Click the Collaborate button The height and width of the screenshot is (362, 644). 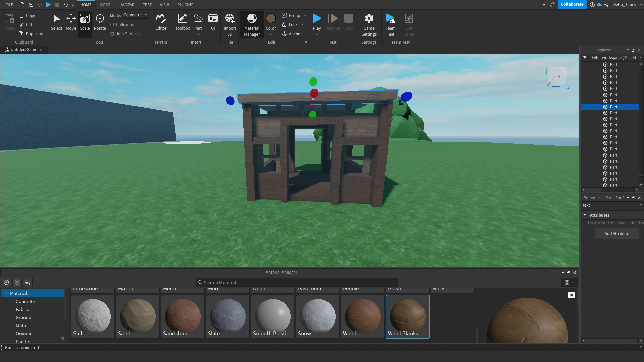[572, 4]
